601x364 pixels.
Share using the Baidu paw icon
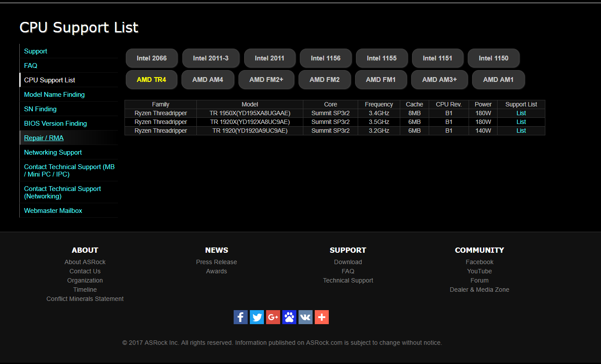tap(289, 317)
